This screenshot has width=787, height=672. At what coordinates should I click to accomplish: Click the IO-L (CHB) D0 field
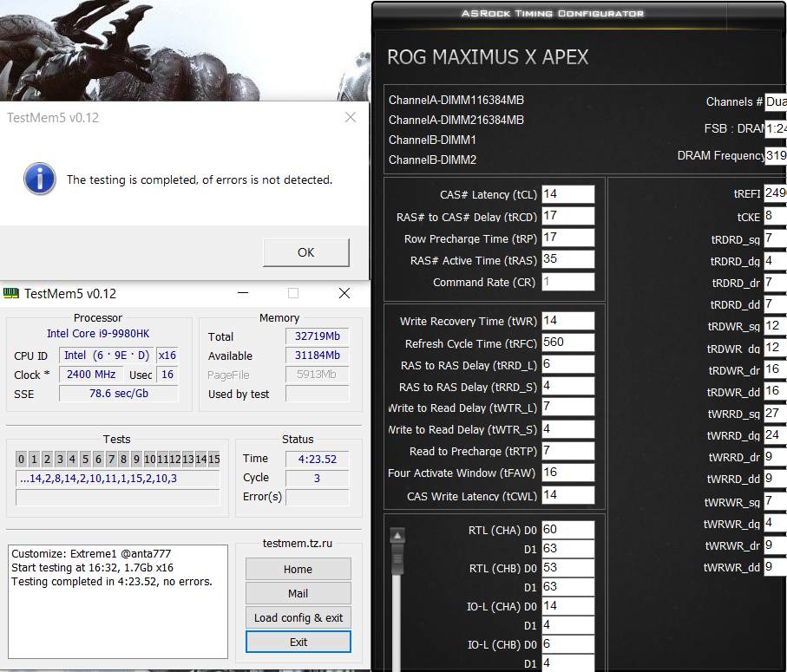pos(568,644)
